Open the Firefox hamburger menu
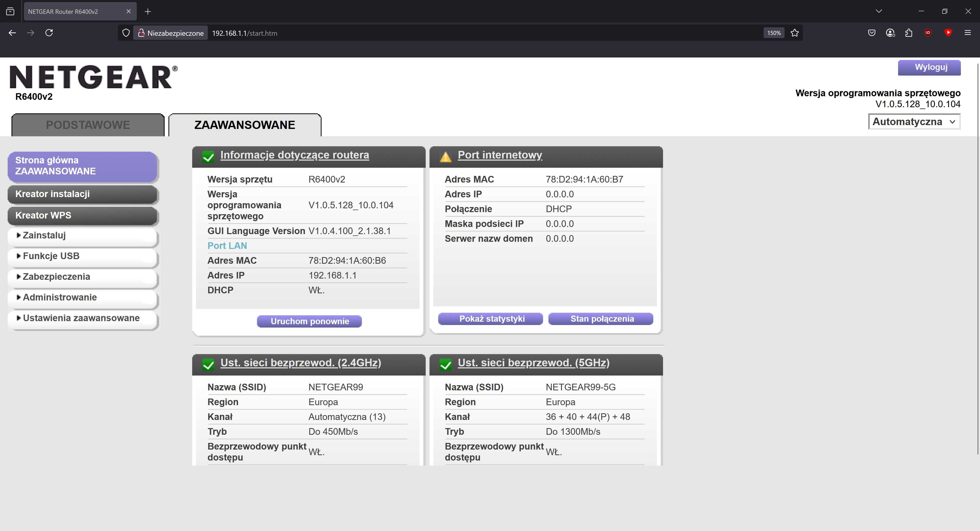This screenshot has width=980, height=531. click(968, 33)
